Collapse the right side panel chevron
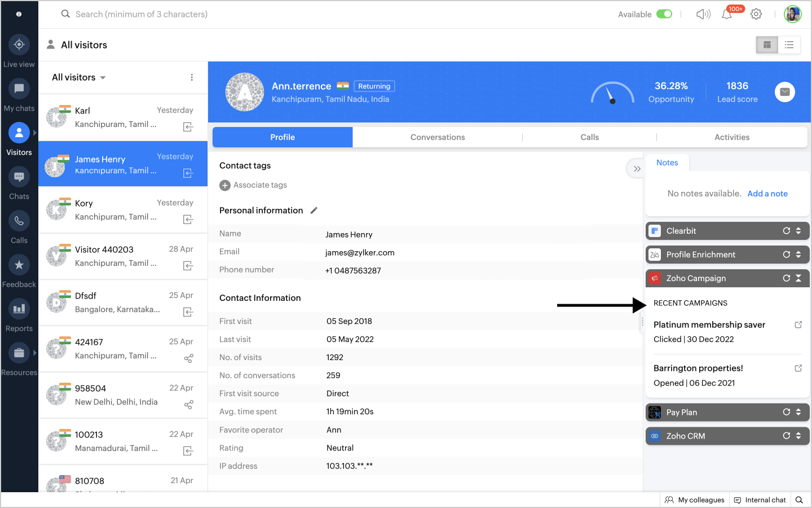The image size is (812, 508). pyautogui.click(x=637, y=169)
